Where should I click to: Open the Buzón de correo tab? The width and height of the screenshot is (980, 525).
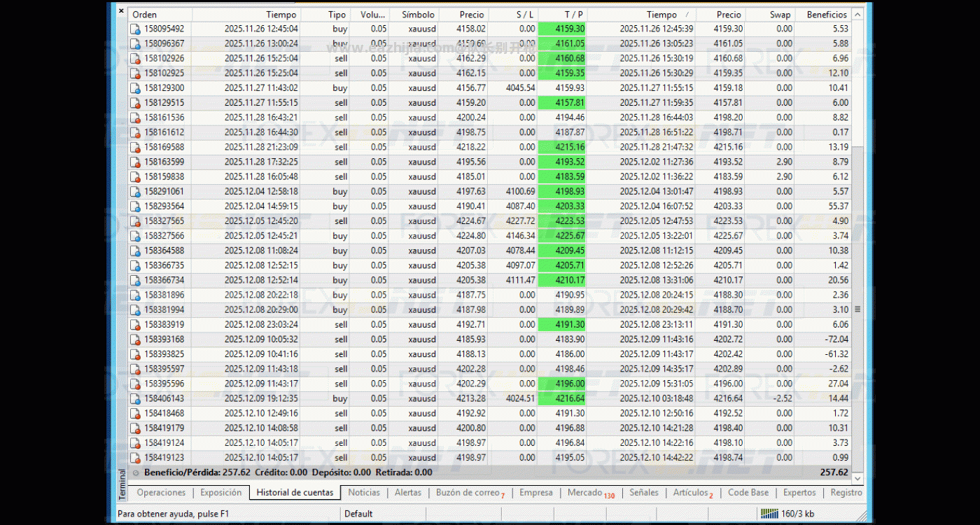[x=470, y=493]
